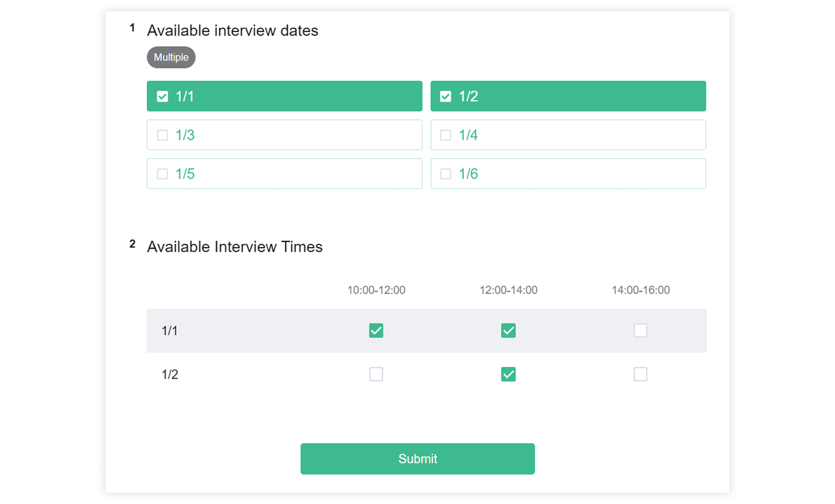Select the 1/4 interview date option
This screenshot has height=504, width=835.
pos(568,135)
